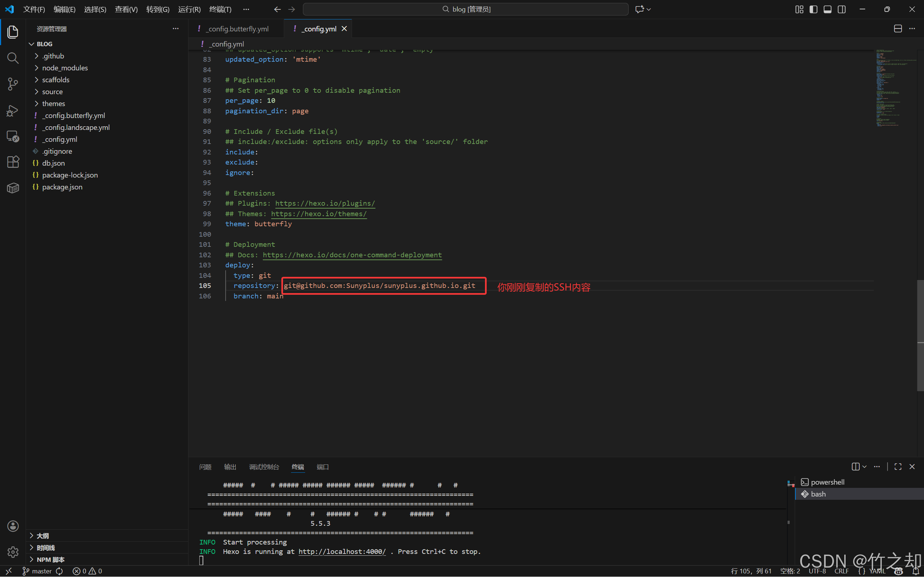Toggle the primary sidebar visibility
Viewport: 924px width, 577px height.
(x=813, y=9)
